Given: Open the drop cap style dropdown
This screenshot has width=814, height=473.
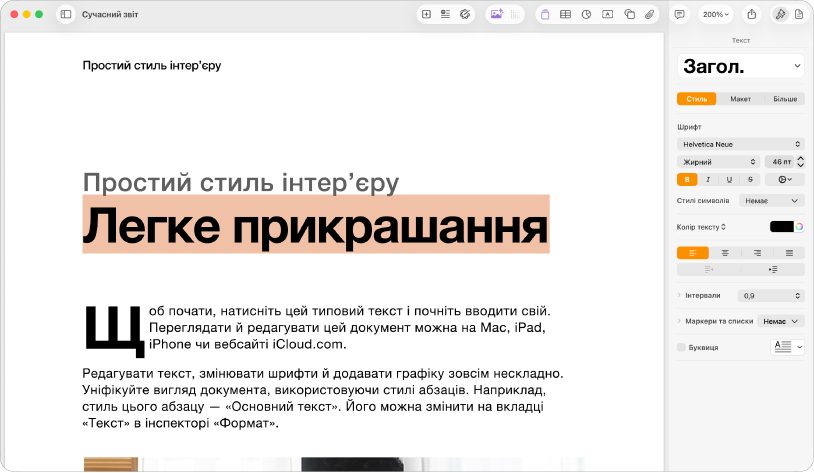Looking at the screenshot, I should 787,347.
